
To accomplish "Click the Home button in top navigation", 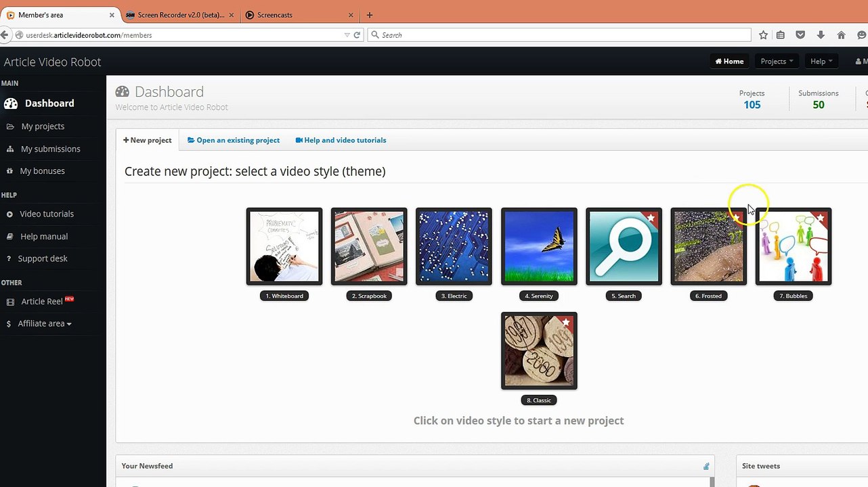I will pyautogui.click(x=729, y=61).
